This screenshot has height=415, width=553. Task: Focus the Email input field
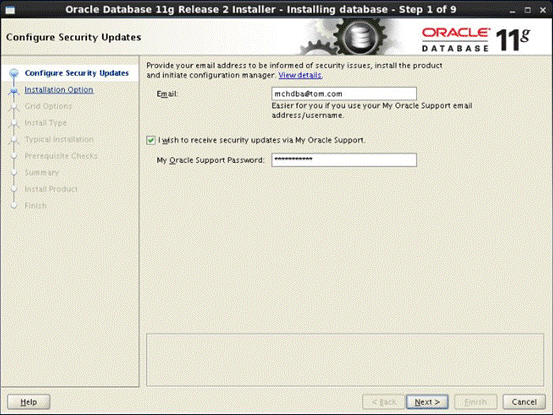pyautogui.click(x=344, y=94)
